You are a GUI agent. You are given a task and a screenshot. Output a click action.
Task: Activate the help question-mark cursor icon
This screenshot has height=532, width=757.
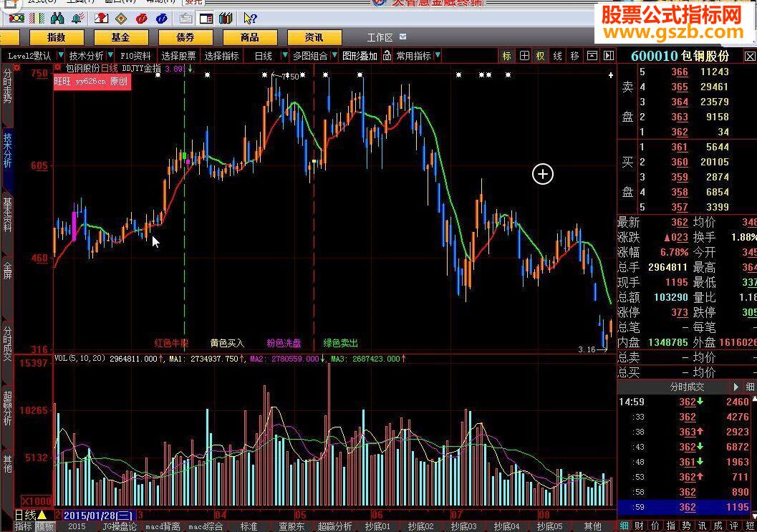point(251,18)
